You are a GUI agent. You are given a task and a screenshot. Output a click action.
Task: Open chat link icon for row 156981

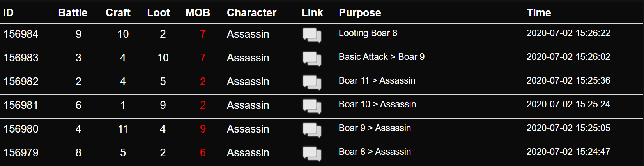pos(312,106)
